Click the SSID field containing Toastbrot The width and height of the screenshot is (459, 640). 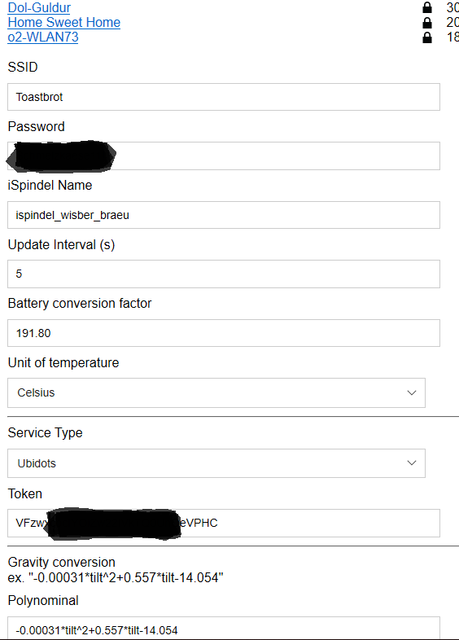click(224, 97)
